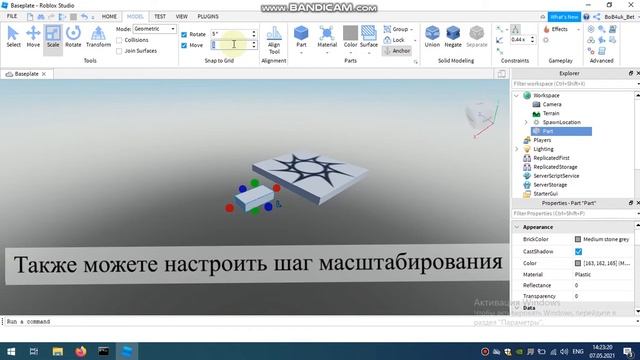Enable the Join Surfaces checkbox

click(119, 51)
